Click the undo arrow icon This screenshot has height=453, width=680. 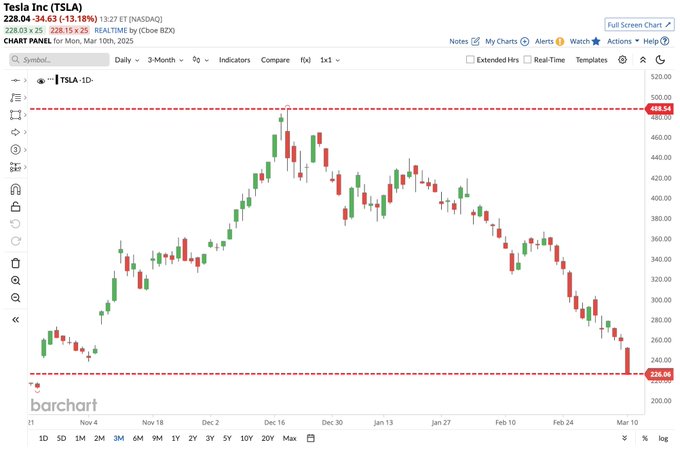(x=15, y=224)
